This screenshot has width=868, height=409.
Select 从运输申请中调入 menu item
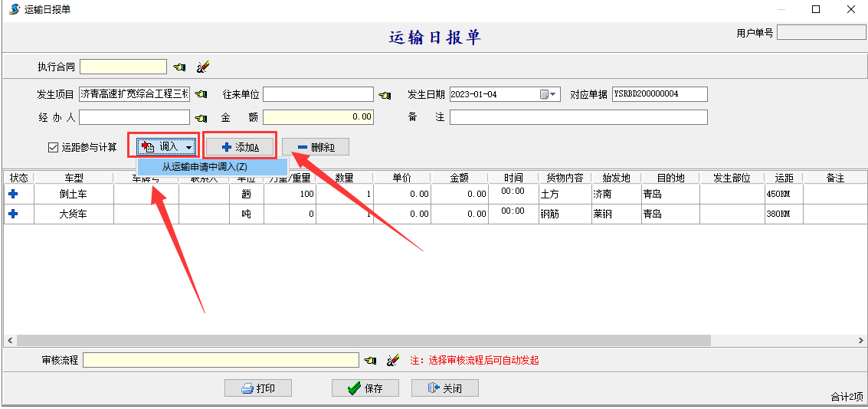(x=205, y=167)
